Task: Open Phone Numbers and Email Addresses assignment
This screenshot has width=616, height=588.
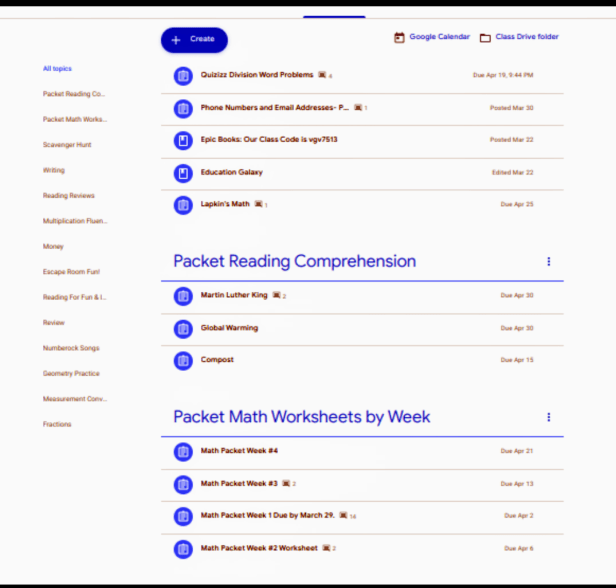Action: point(274,108)
